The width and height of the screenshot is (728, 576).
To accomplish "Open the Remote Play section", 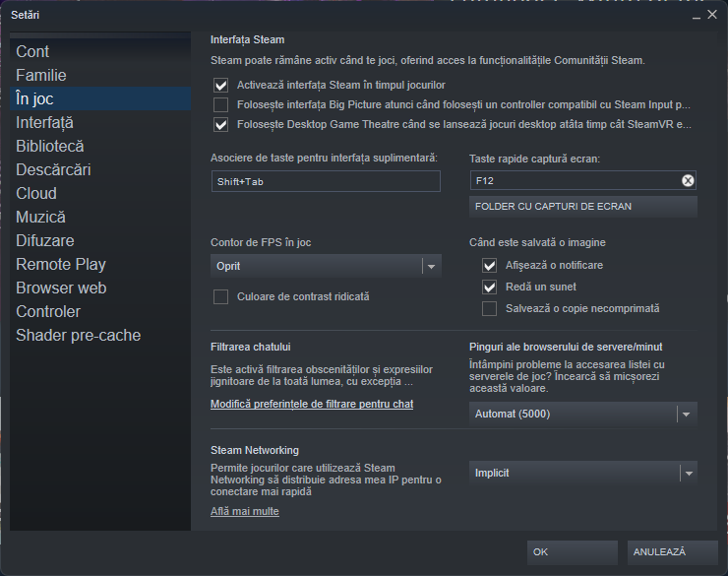I will [x=100, y=265].
